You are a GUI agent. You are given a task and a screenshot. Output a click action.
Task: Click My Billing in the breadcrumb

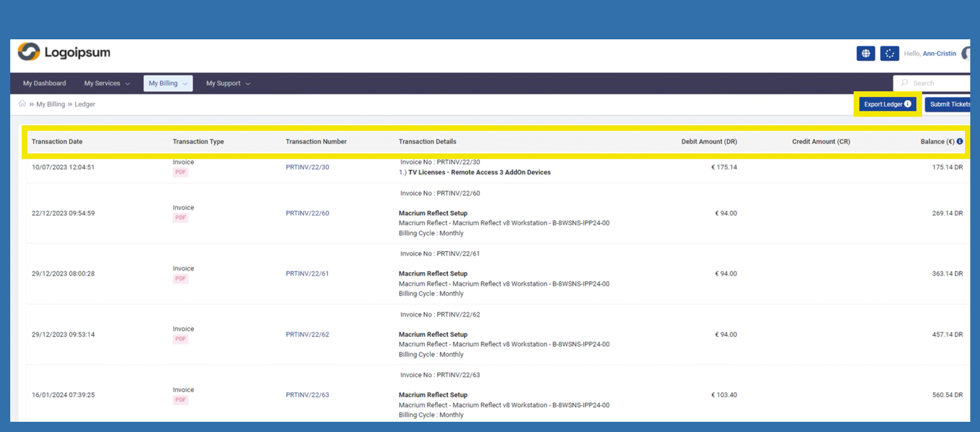pos(51,104)
